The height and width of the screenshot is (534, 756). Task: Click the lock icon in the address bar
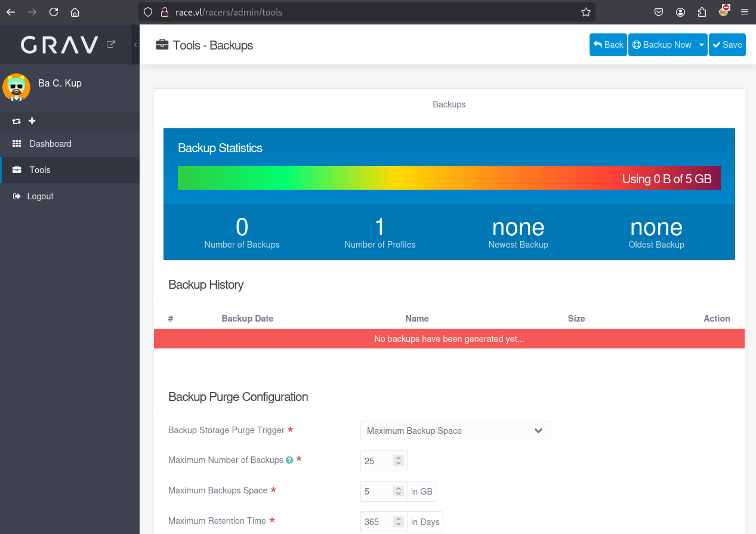click(x=164, y=12)
